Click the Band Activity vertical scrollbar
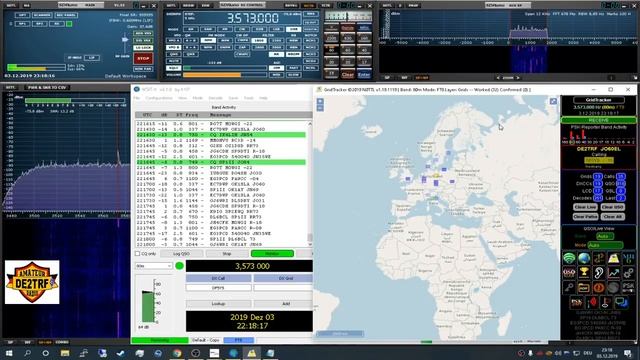Image resolution: width=640 pixels, height=360 pixels. [x=310, y=183]
